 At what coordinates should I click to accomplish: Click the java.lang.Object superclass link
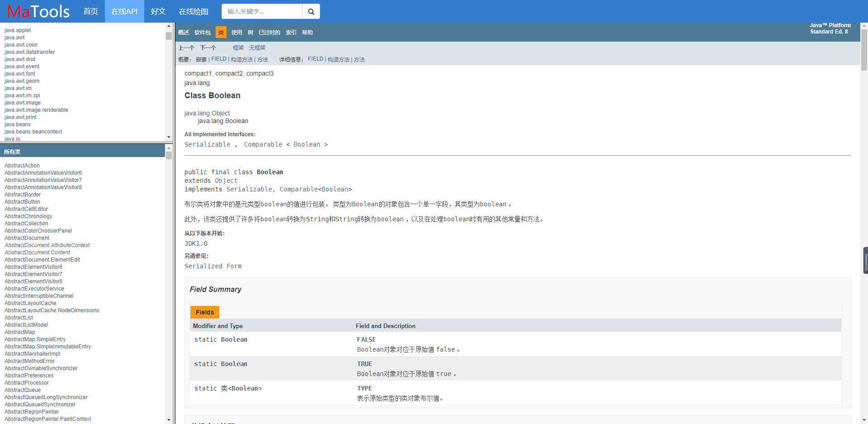pos(207,113)
